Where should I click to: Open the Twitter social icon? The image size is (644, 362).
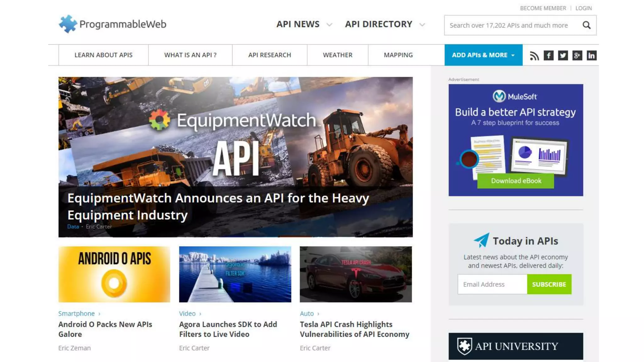pyautogui.click(x=563, y=56)
